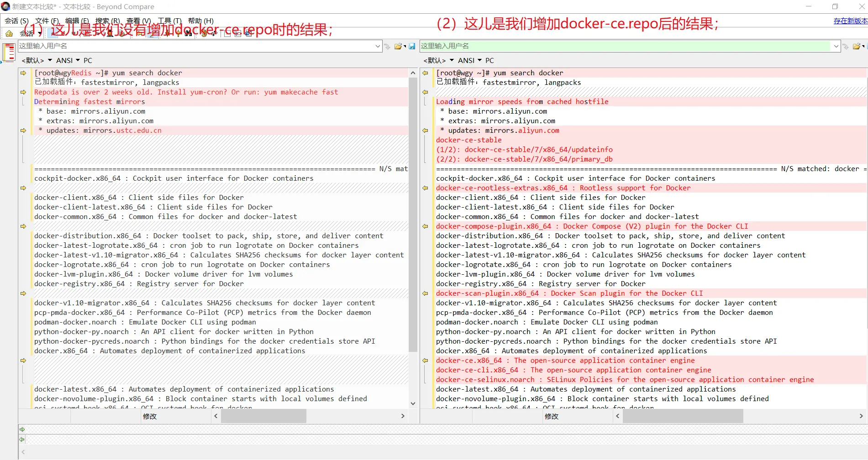Click the left pane 修改 status label
Viewport: 868px width, 460px height.
tap(149, 416)
